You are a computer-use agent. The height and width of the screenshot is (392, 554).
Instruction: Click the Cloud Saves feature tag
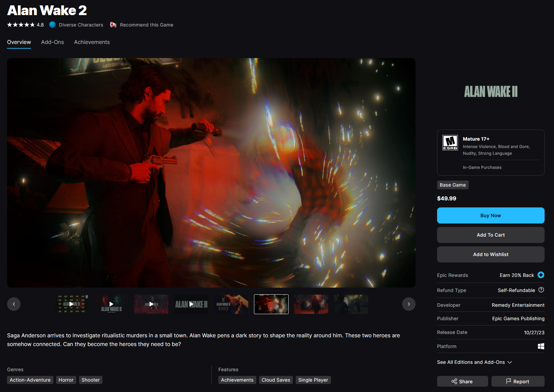tap(276, 380)
